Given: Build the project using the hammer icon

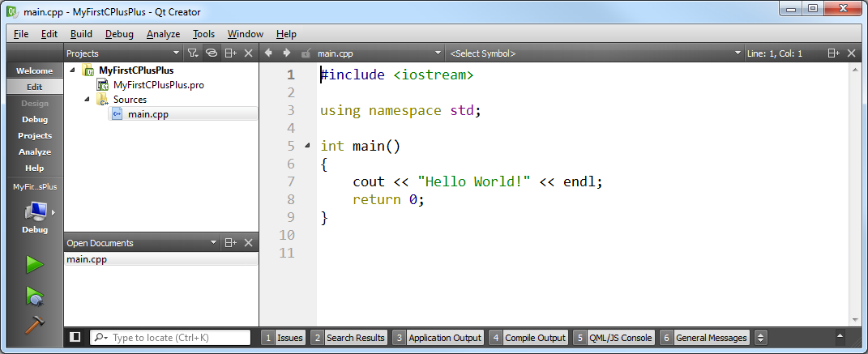Looking at the screenshot, I should tap(34, 324).
